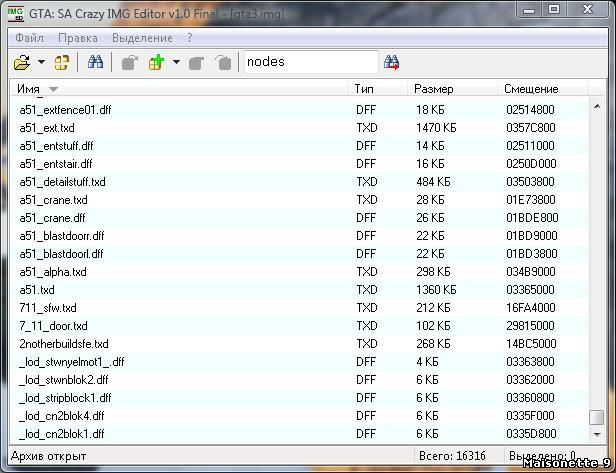The height and width of the screenshot is (473, 616).
Task: Click the IMG application title bar icon
Action: [x=16, y=14]
